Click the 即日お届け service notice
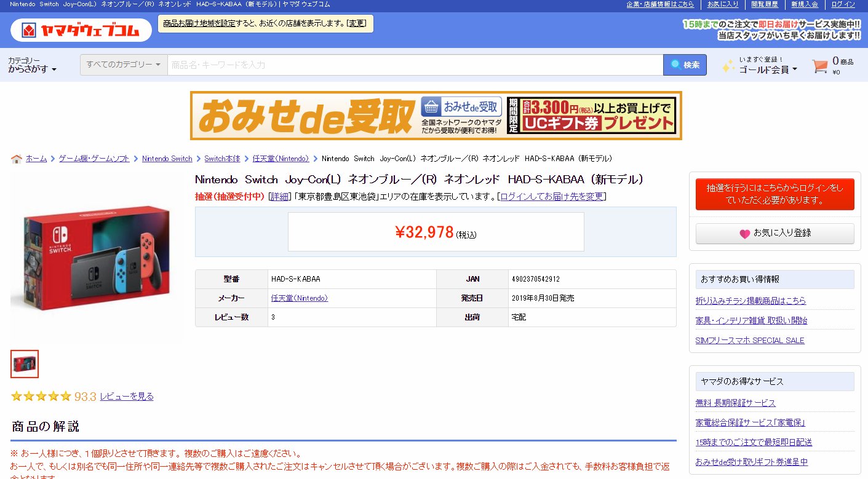The image size is (868, 479). click(771, 30)
